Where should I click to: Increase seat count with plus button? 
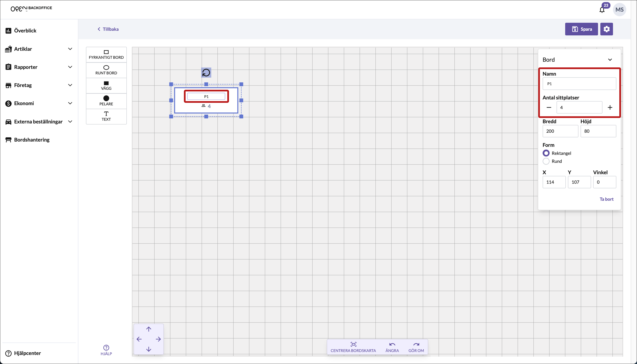[610, 107]
